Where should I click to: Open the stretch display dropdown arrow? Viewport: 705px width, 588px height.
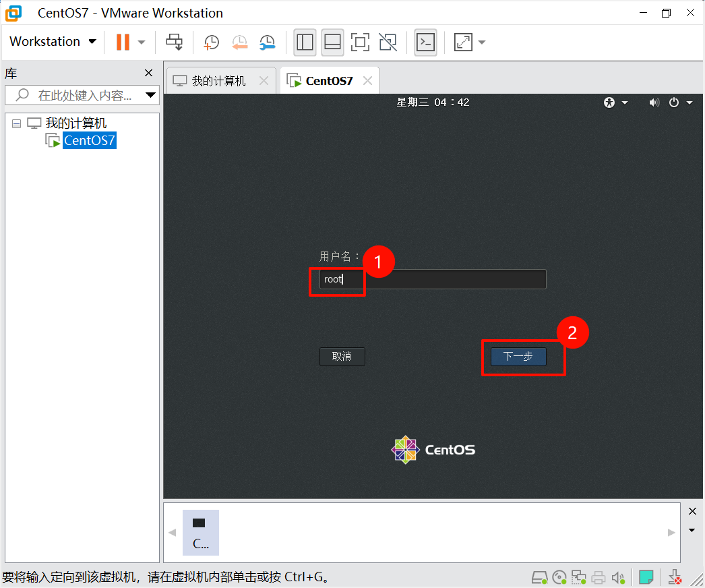(482, 42)
